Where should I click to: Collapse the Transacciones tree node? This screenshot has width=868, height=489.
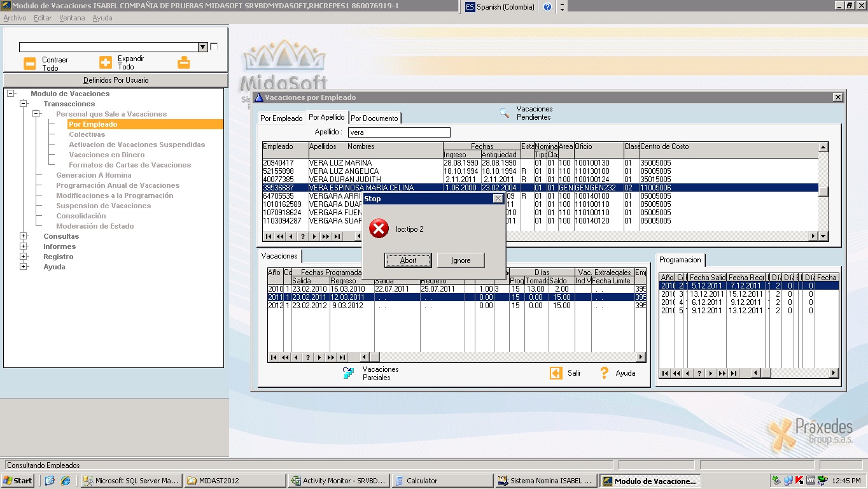(x=24, y=104)
